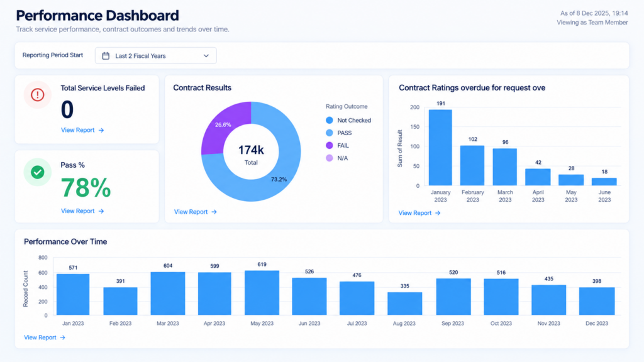Click the Jun 2023 bar labeled 526
Image resolution: width=644 pixels, height=362 pixels.
pos(309,297)
